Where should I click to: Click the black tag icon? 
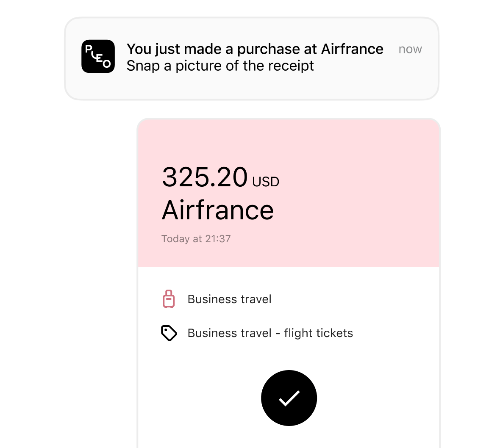(x=169, y=333)
